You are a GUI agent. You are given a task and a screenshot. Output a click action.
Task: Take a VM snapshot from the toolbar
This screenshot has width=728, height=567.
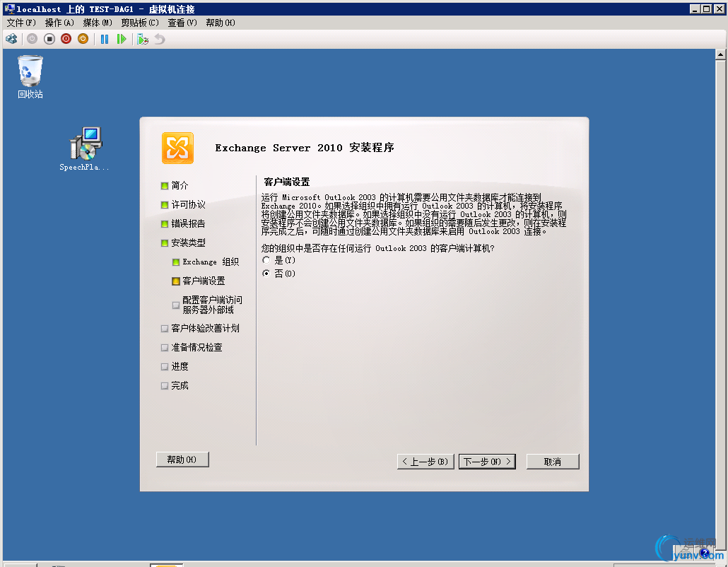[x=143, y=39]
